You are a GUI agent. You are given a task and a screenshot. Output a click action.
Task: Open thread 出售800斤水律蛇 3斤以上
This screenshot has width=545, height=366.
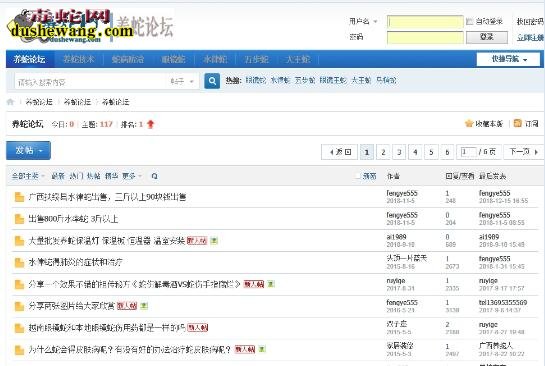(73, 219)
